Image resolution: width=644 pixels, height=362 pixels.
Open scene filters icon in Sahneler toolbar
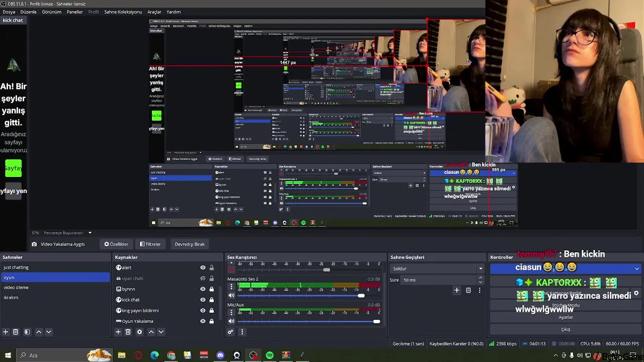coord(27,332)
